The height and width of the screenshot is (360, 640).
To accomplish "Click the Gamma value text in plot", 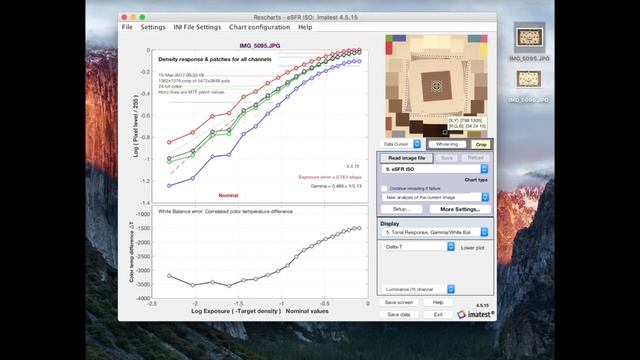I will click(336, 186).
